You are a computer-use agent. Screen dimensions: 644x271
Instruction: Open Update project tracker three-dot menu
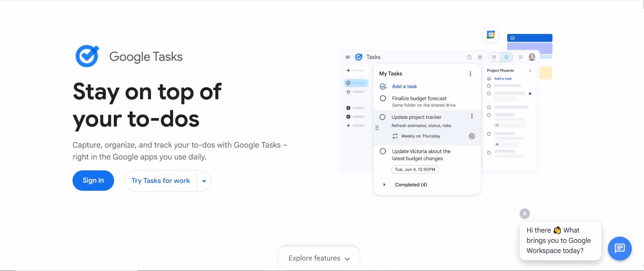[472, 116]
